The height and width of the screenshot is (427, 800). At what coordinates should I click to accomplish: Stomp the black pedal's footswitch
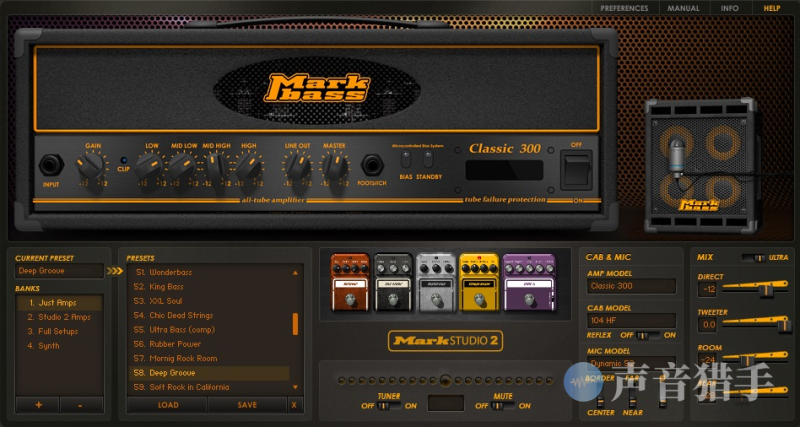(x=393, y=299)
